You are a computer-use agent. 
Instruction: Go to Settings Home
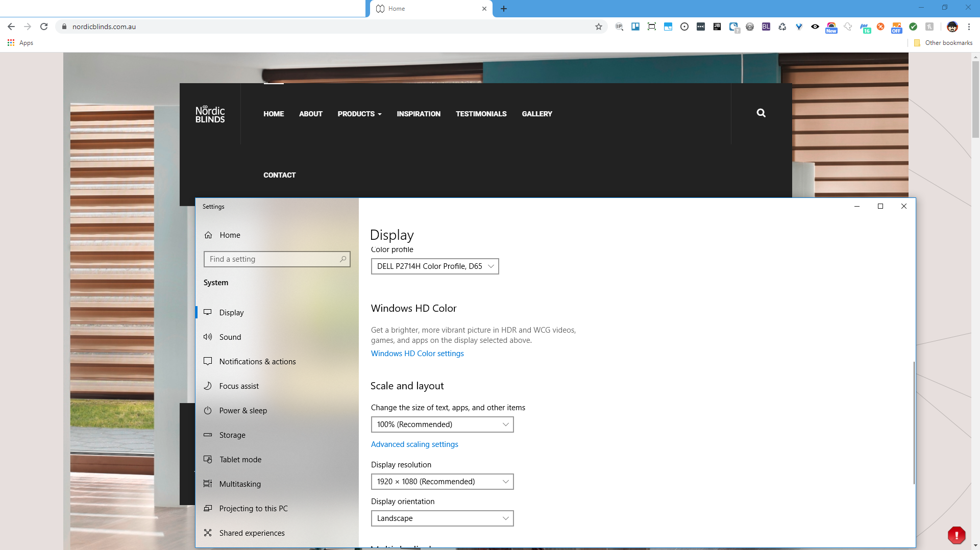tap(277, 235)
